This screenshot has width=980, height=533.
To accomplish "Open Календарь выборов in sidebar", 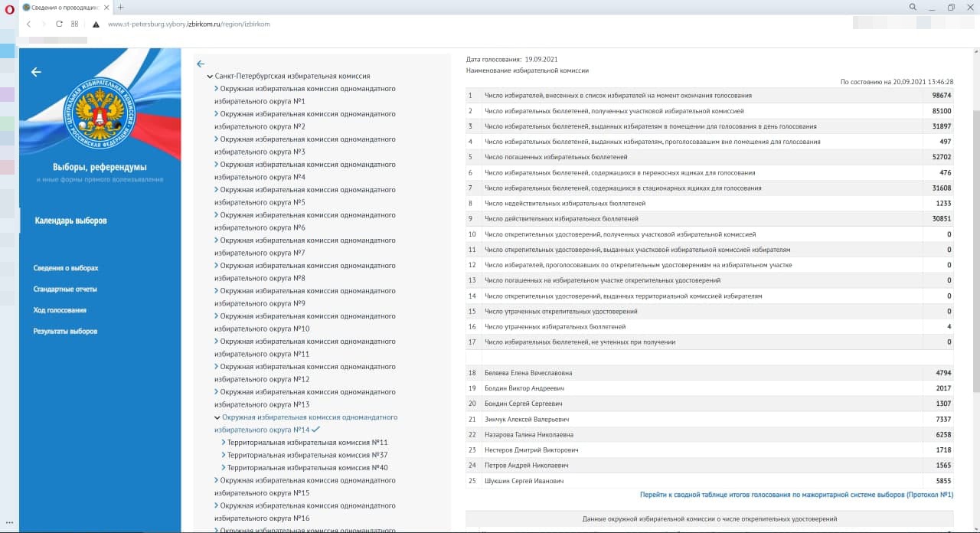I will click(x=70, y=221).
